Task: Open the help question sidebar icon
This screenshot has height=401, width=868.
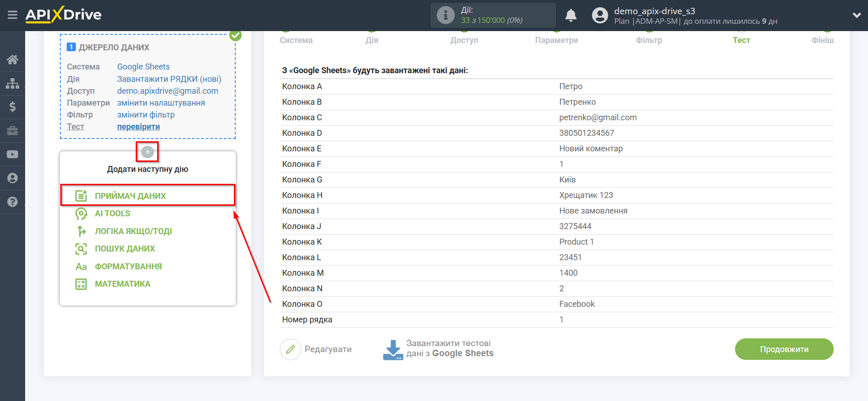Action: (x=12, y=202)
